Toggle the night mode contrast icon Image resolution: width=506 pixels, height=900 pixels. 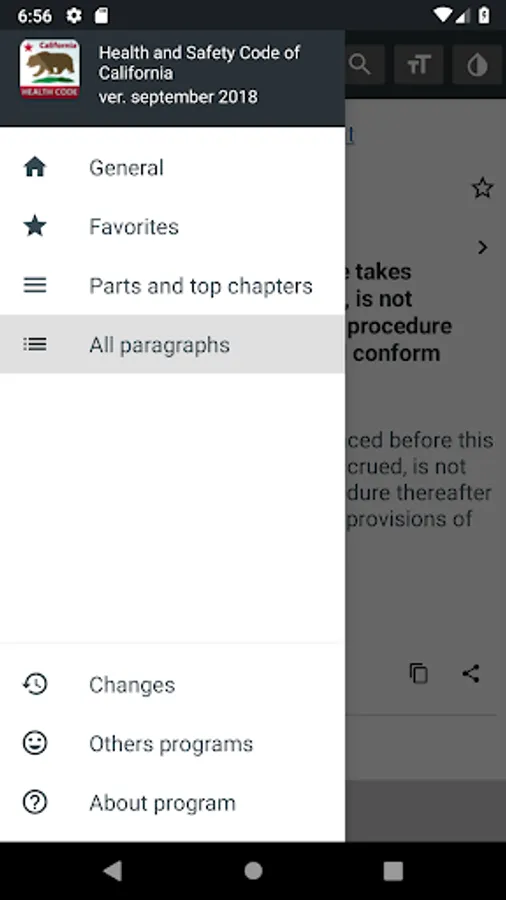(x=477, y=65)
